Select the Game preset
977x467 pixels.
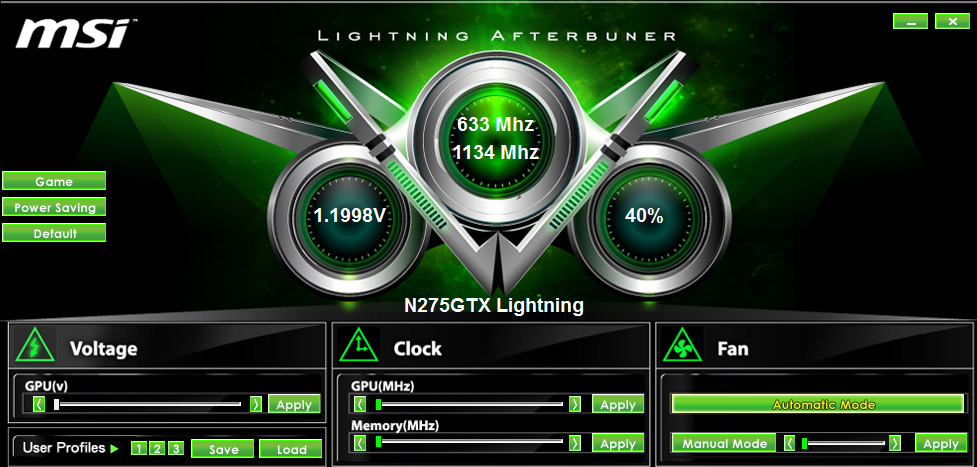click(54, 181)
